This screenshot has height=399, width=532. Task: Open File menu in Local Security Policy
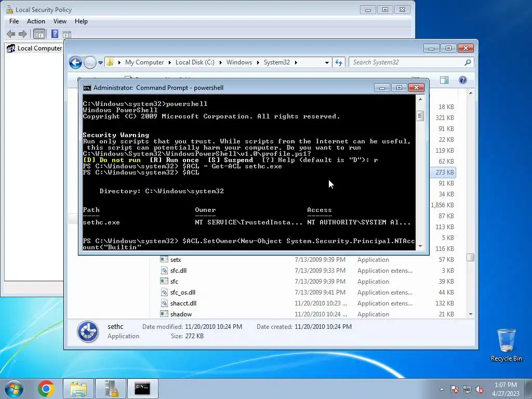14,21
